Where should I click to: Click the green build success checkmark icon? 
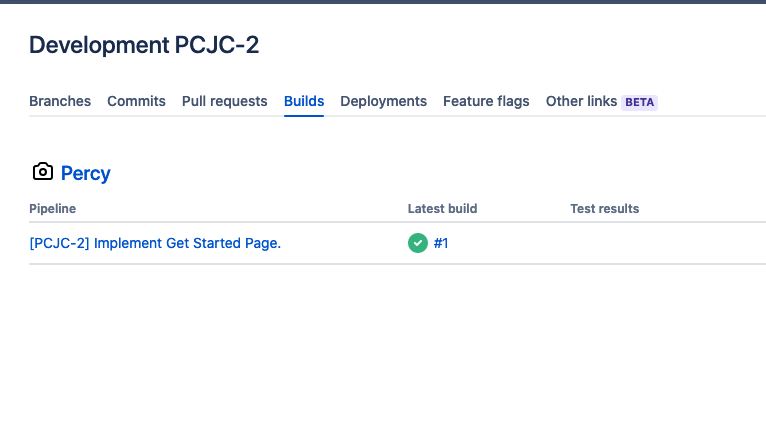(x=418, y=243)
